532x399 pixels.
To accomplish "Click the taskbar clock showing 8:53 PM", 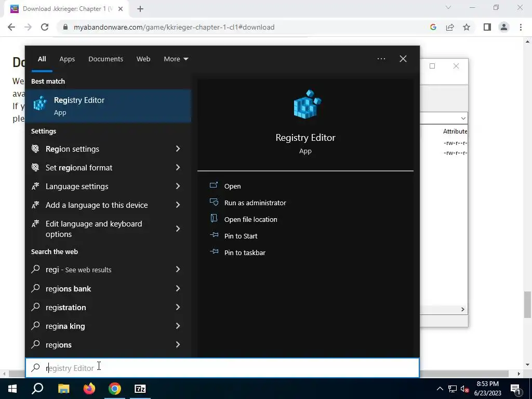I will point(487,389).
